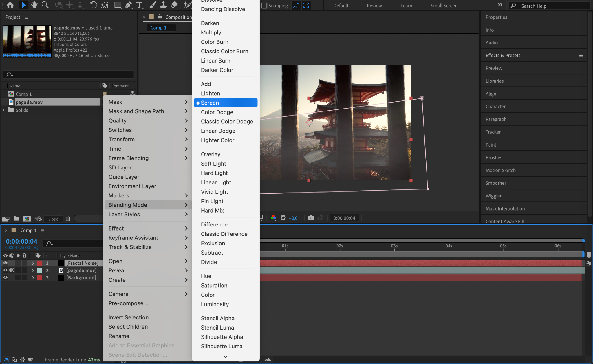Enable the Snapping checkbox
The width and height of the screenshot is (593, 364).
pyautogui.click(x=264, y=6)
